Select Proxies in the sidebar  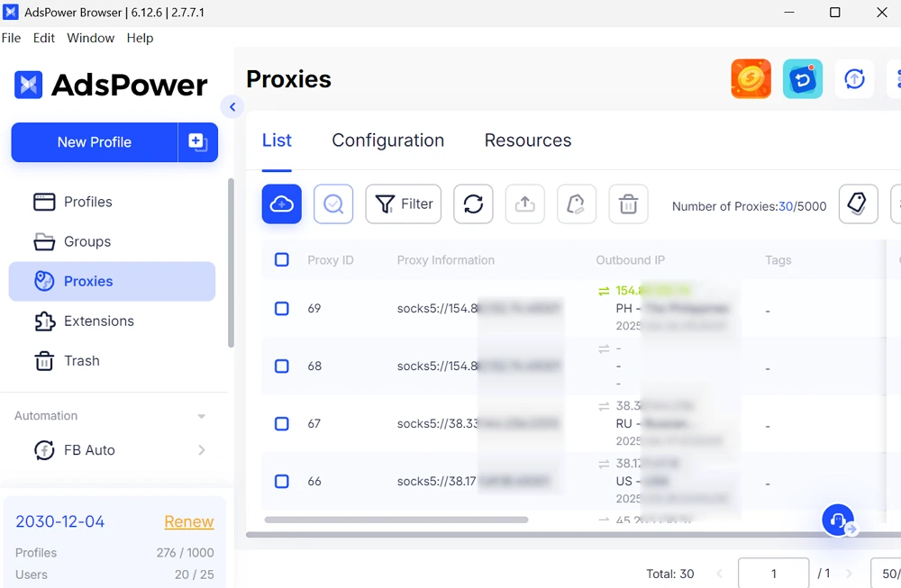112,281
